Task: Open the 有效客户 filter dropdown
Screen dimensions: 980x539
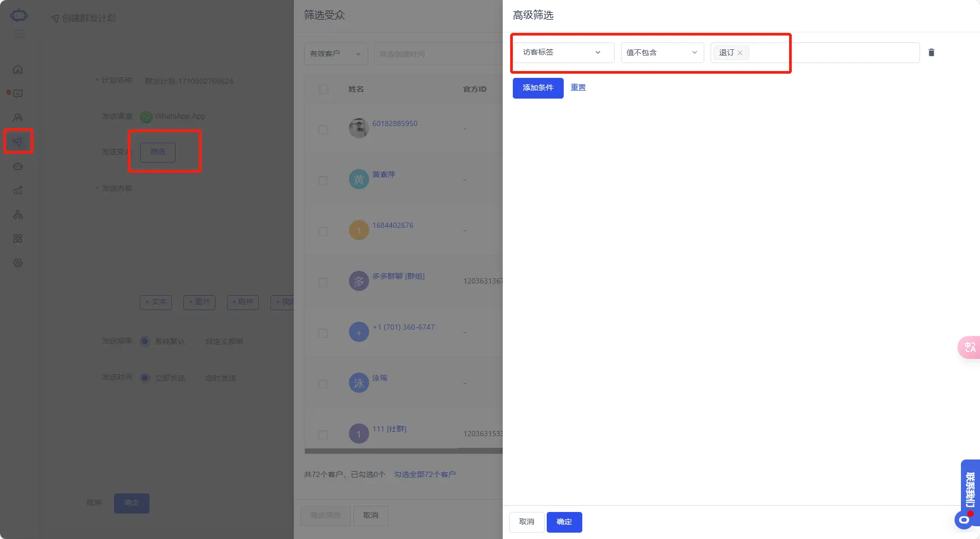Action: (x=335, y=54)
